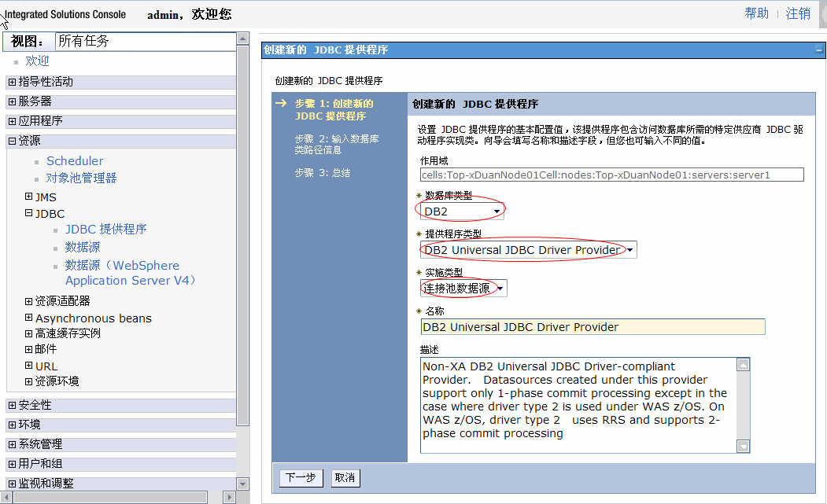The width and height of the screenshot is (827, 504).
Task: Click the 名称 input field
Action: point(593,327)
